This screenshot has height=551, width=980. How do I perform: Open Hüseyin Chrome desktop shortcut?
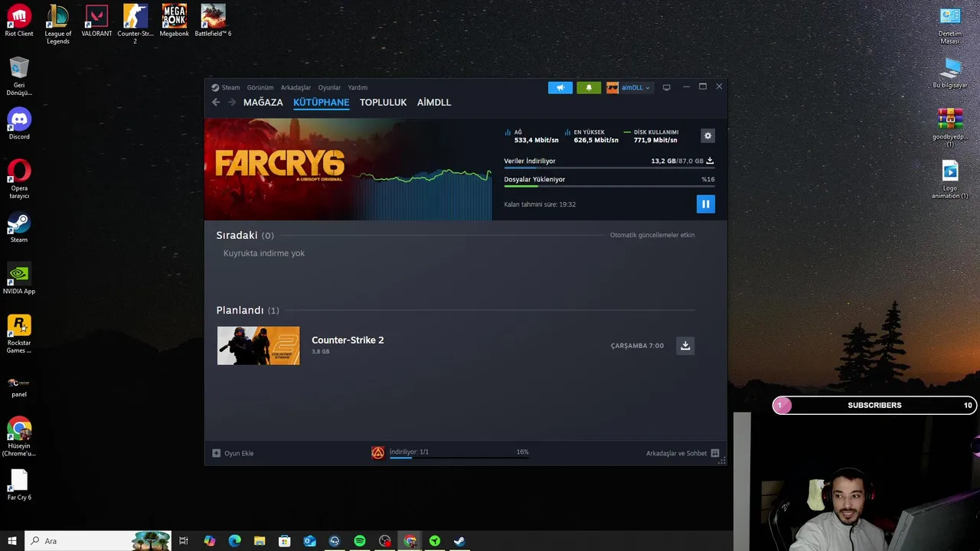[x=19, y=437]
